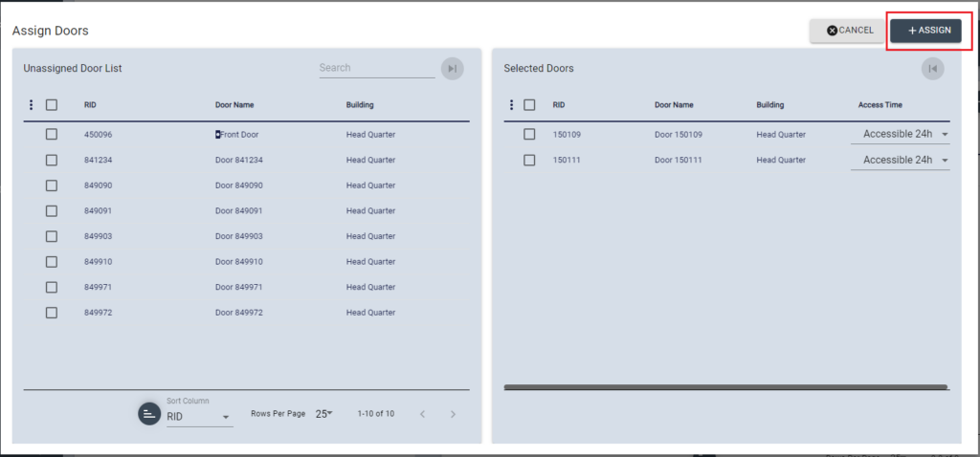
Task: Tick the checkbox for Door 150111
Action: 529,160
